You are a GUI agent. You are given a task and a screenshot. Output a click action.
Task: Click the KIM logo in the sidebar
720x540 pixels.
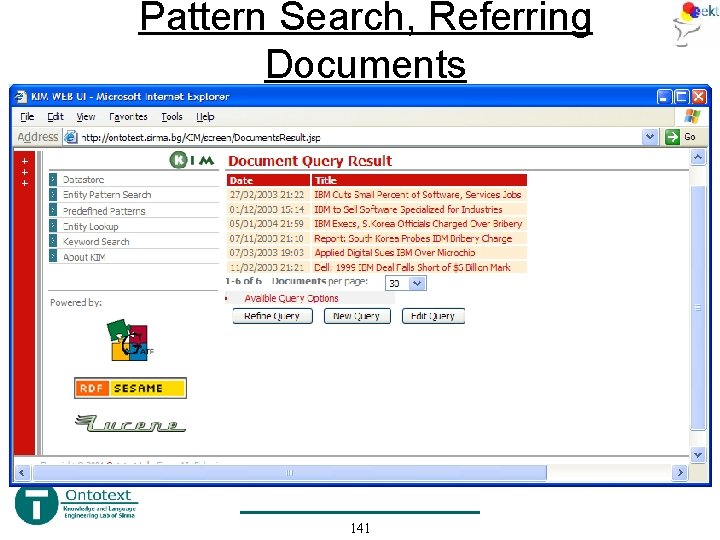(x=192, y=160)
